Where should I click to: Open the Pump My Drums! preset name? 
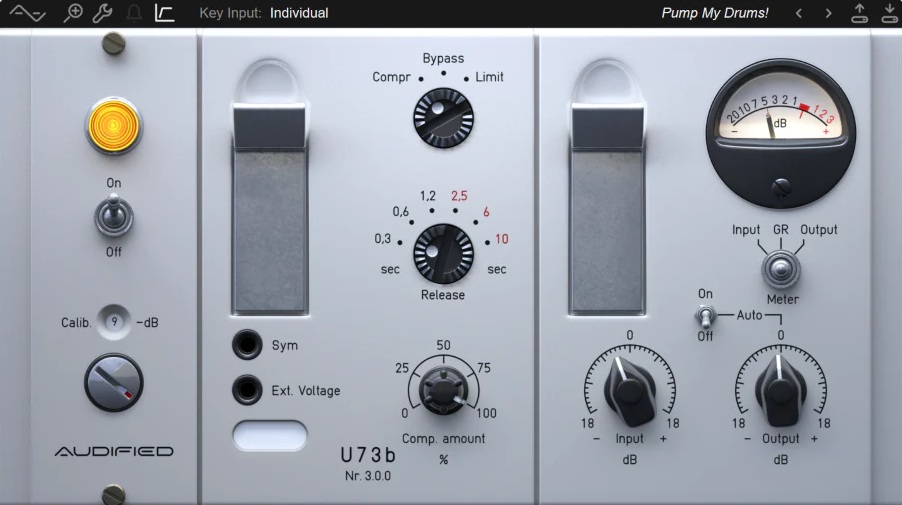(x=714, y=13)
